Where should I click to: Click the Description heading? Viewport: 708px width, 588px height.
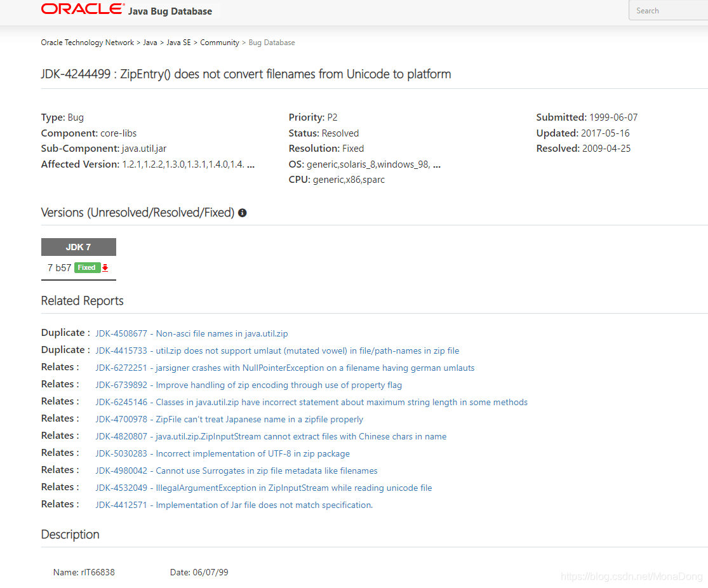click(70, 534)
